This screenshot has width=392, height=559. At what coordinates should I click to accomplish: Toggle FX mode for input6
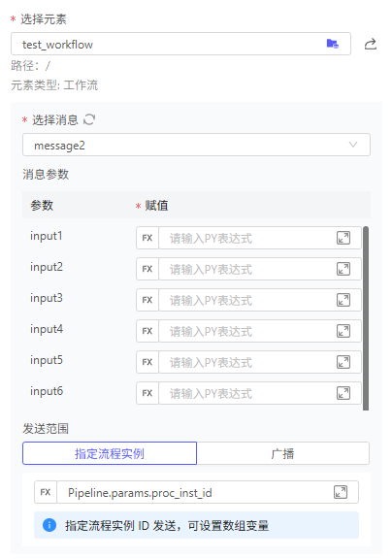click(147, 393)
